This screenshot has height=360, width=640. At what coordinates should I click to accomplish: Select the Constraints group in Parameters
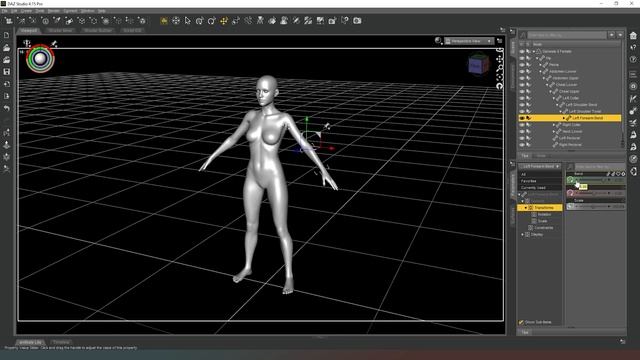click(544, 228)
